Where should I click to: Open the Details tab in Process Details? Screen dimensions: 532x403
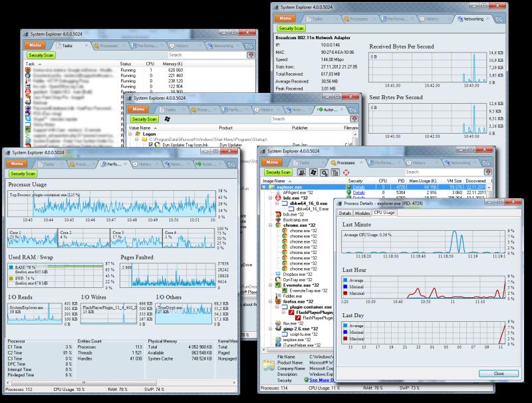345,213
